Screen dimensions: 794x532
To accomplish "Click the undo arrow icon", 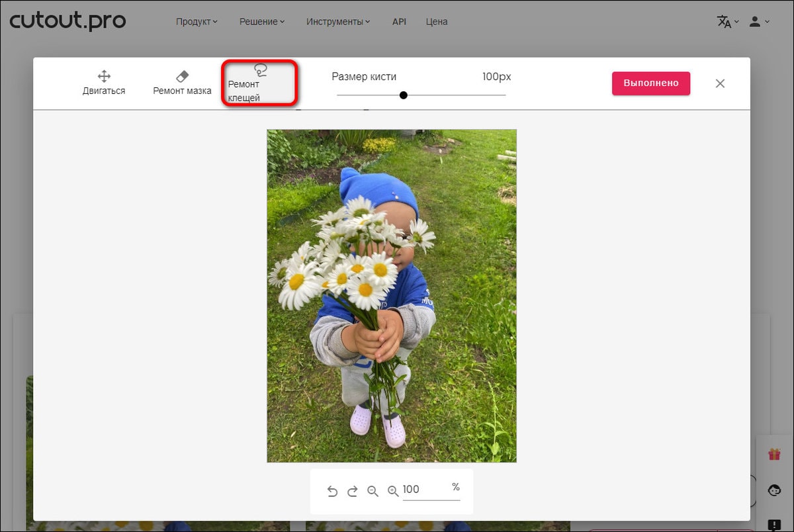I will tap(332, 491).
